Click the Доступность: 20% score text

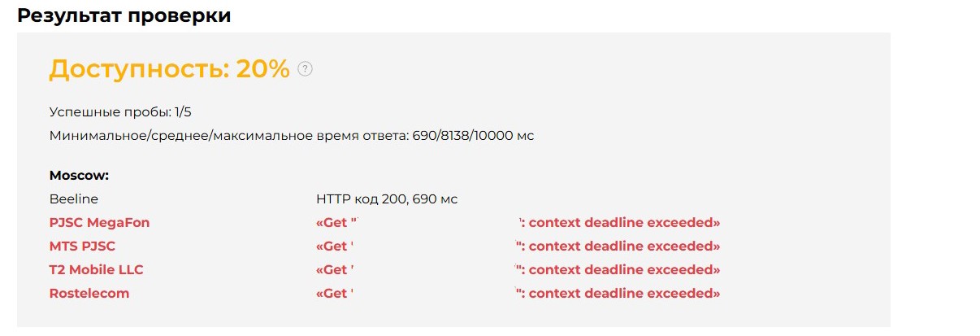click(169, 69)
